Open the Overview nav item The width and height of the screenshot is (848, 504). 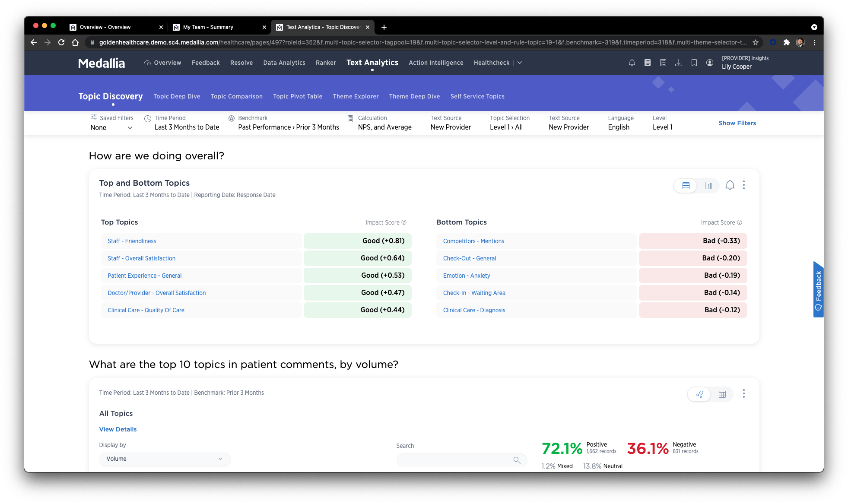(x=162, y=63)
